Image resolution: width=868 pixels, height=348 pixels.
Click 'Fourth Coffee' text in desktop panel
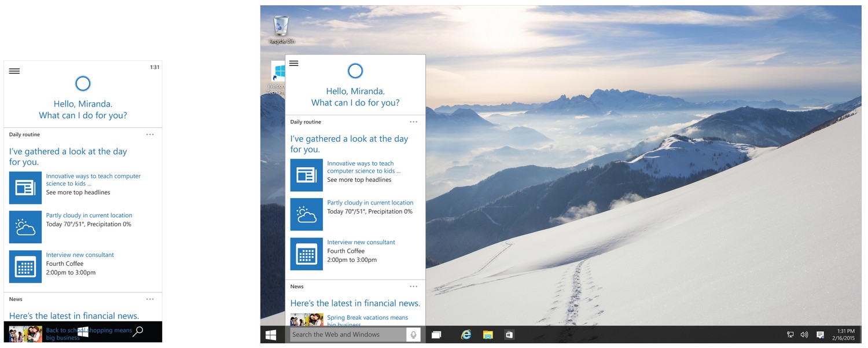346,251
